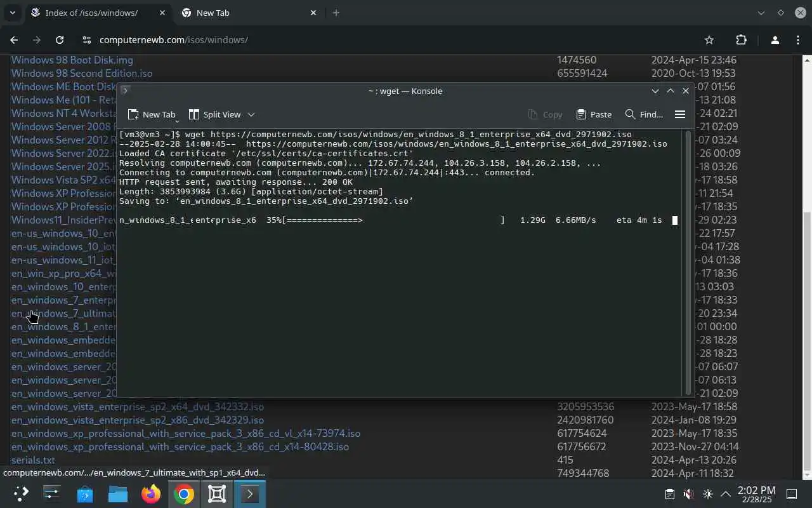Click 'Split View' in Konsole toolbar
The height and width of the screenshot is (508, 812).
(x=215, y=114)
